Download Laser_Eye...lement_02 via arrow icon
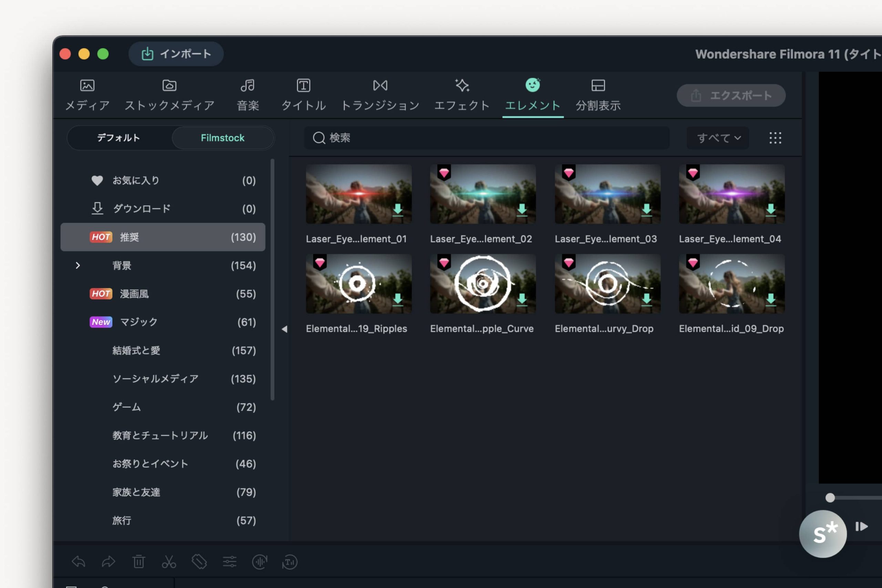This screenshot has width=882, height=588. (x=522, y=210)
